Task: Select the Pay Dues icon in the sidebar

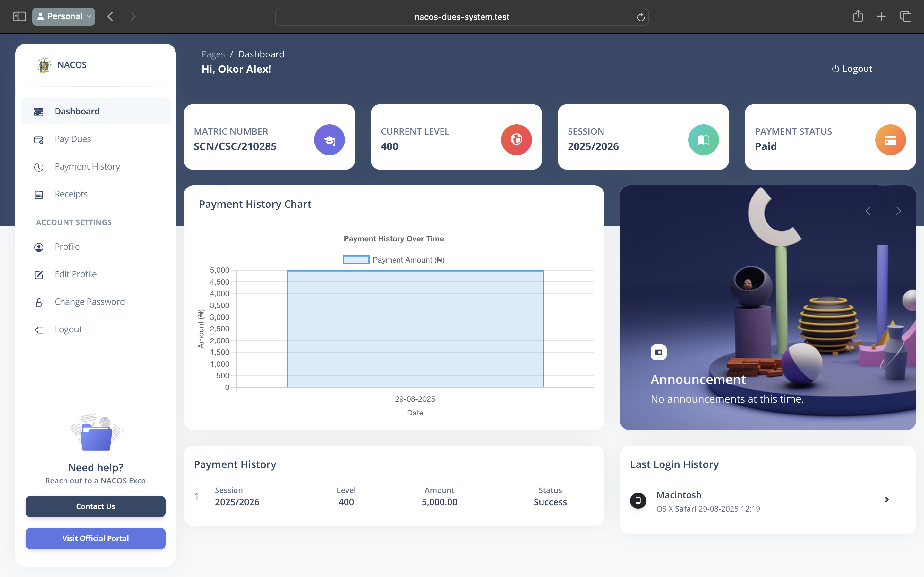Action: 39,139
